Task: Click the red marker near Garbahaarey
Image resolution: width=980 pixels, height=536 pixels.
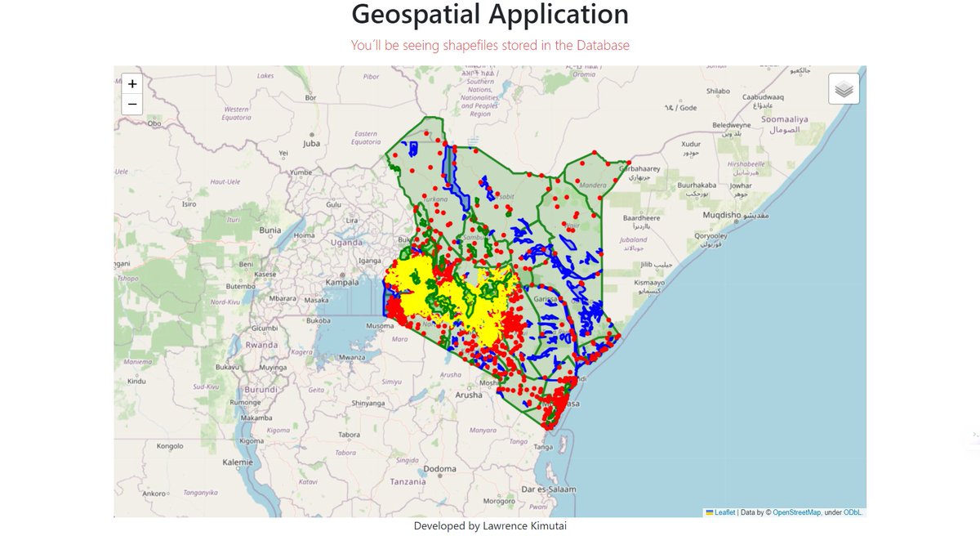Action: click(x=629, y=163)
